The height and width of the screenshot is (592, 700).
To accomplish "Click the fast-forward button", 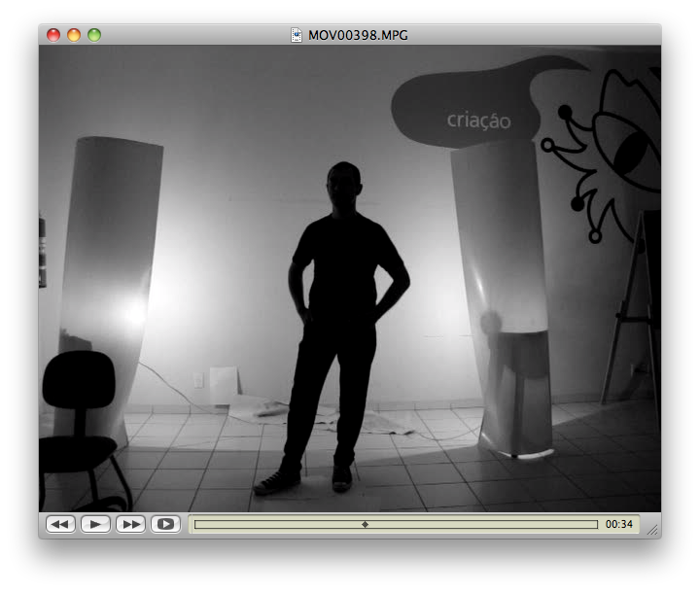I will click(x=131, y=524).
